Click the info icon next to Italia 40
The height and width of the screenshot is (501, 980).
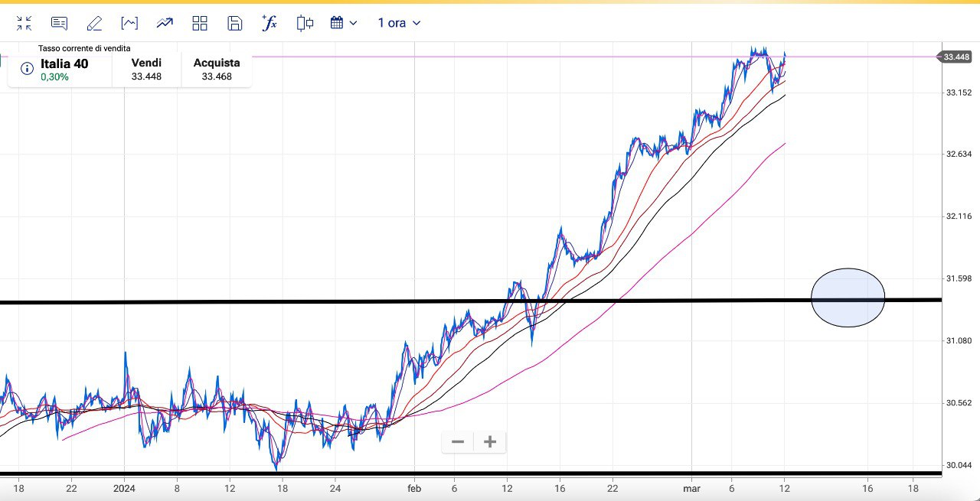(x=27, y=69)
